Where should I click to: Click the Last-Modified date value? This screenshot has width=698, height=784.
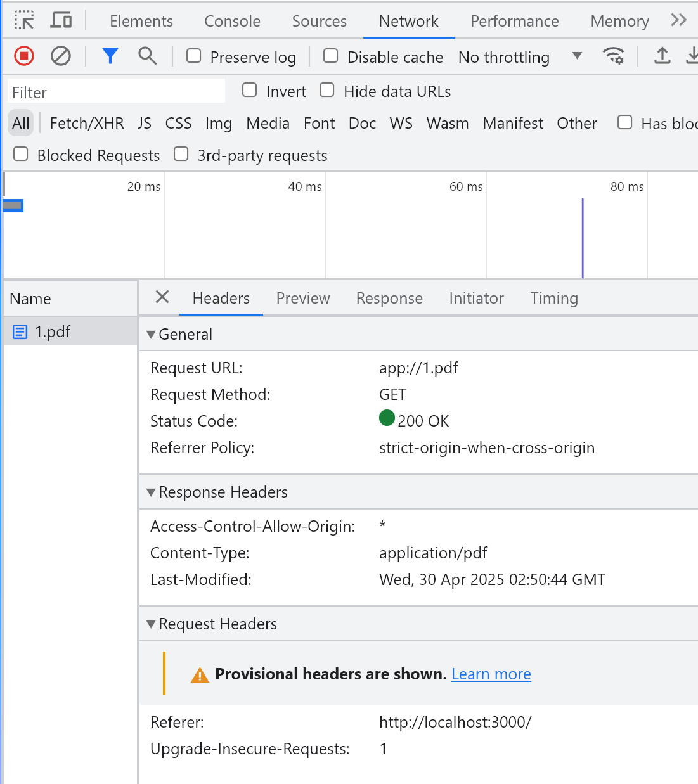493,579
